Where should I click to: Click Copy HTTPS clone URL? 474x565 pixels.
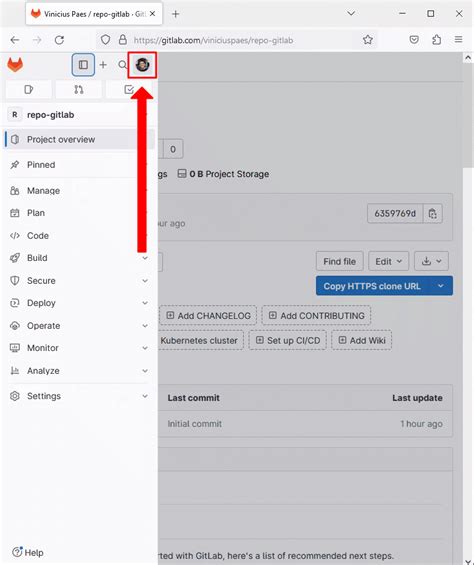pyautogui.click(x=372, y=286)
